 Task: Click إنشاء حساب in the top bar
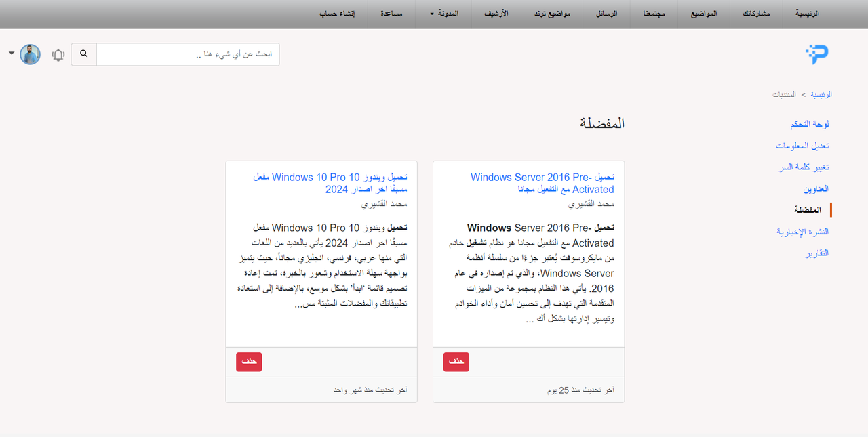pyautogui.click(x=338, y=14)
